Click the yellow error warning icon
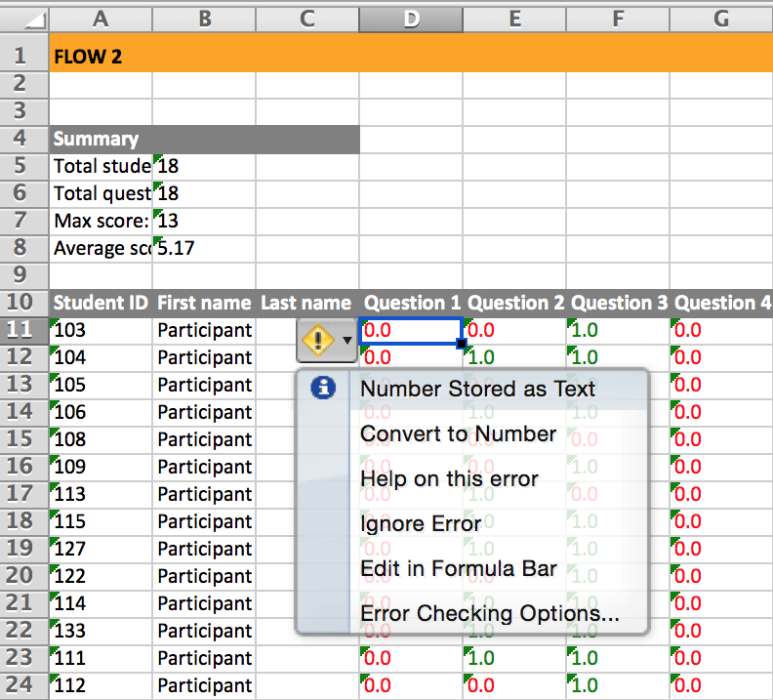 317,342
